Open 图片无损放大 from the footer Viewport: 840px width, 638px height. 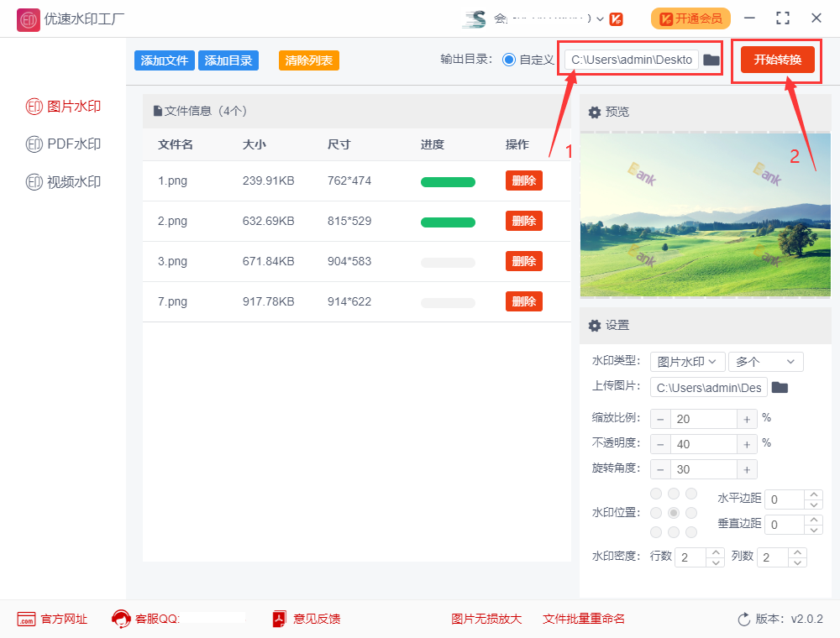pyautogui.click(x=486, y=619)
